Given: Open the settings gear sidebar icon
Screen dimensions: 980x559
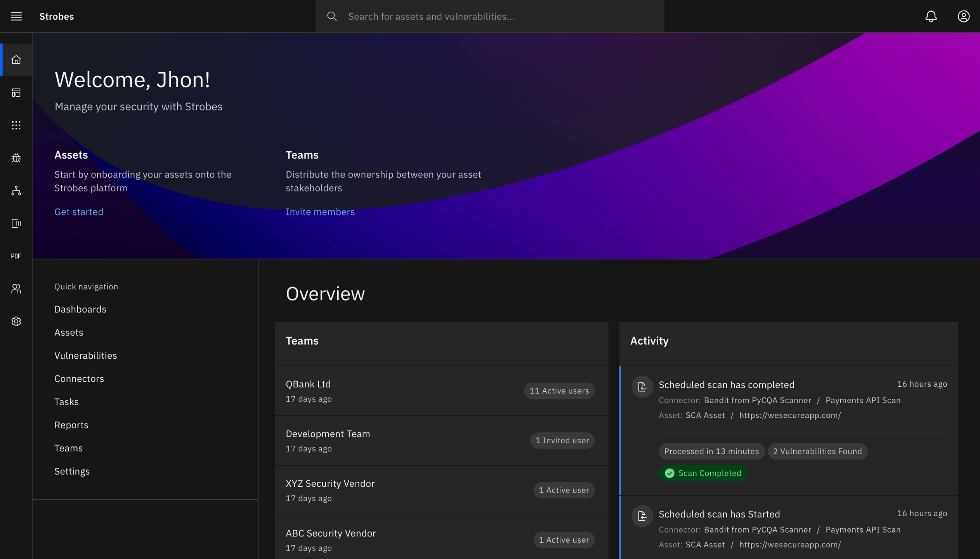Looking at the screenshot, I should coord(16,321).
